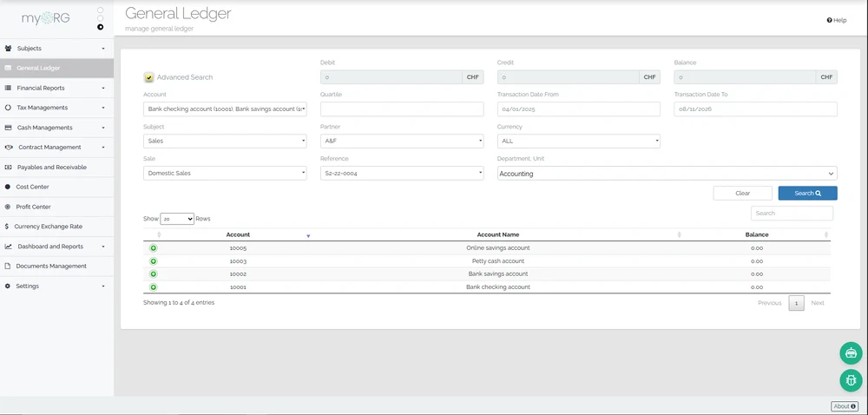This screenshot has width=868, height=415.
Task: Go to the Next page link
Action: point(818,303)
